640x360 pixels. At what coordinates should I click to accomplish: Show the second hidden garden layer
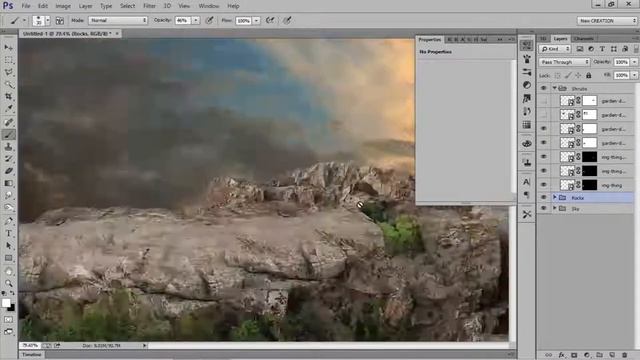(x=544, y=115)
